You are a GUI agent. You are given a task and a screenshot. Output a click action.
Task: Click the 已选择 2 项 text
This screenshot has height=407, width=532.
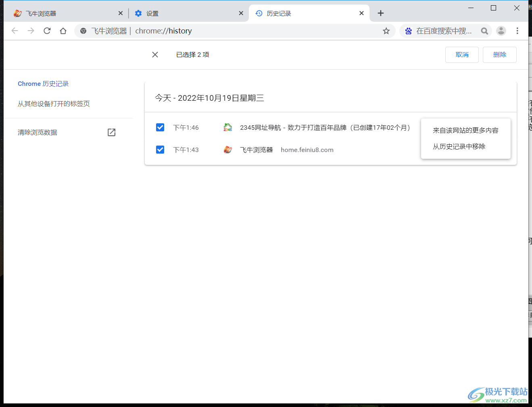[x=193, y=54]
